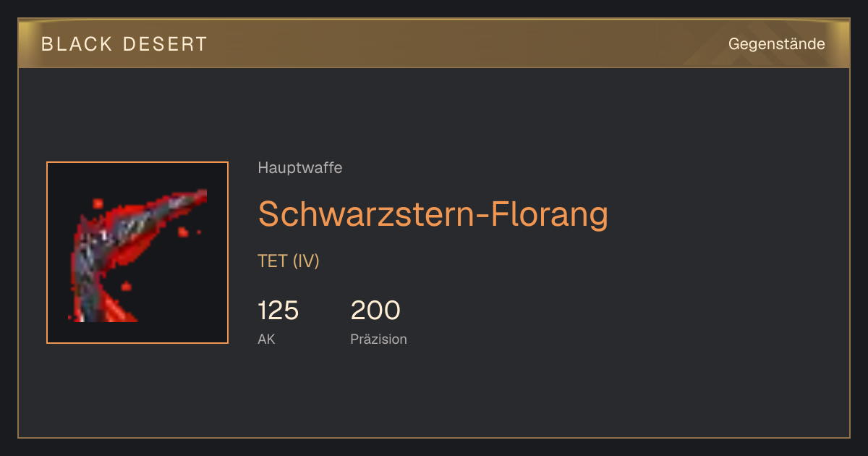Click the Schwarzstern-Florang weapon icon
The width and height of the screenshot is (868, 456).
(x=137, y=253)
